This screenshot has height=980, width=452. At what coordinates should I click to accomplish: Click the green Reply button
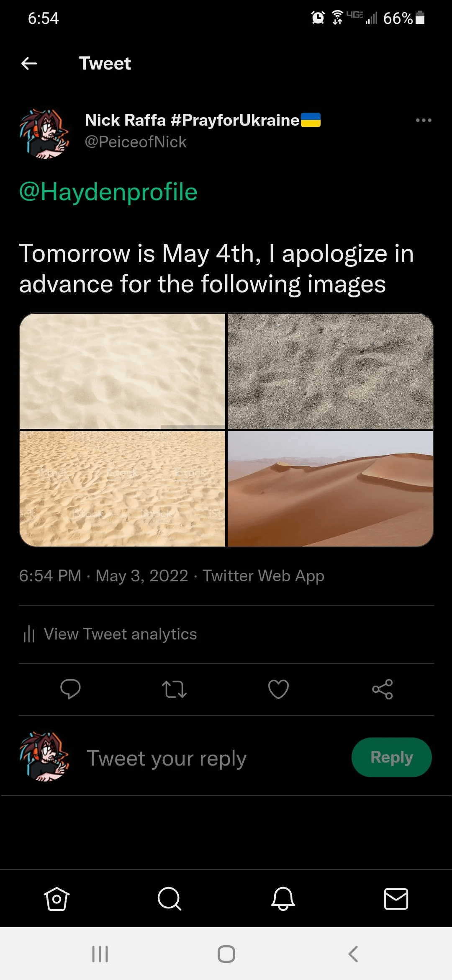point(391,757)
